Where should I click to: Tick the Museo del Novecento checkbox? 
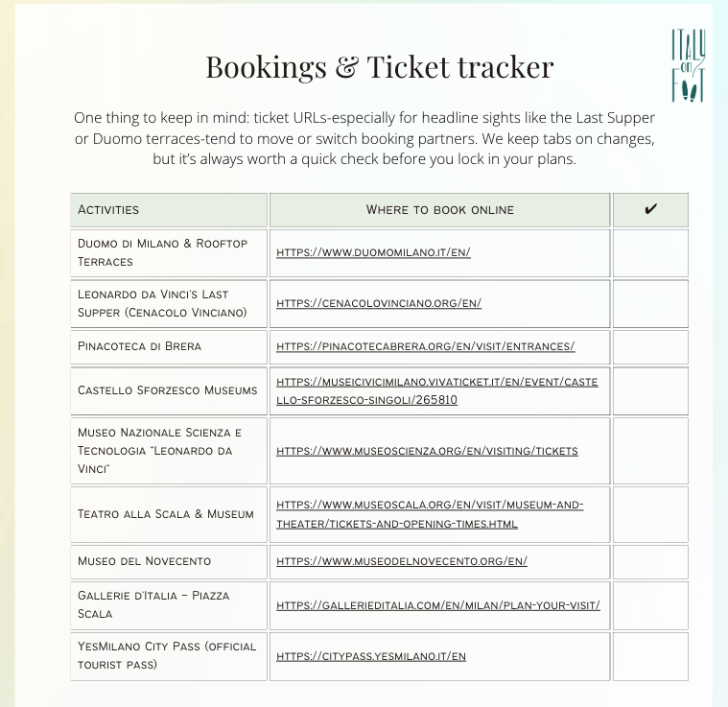click(650, 561)
